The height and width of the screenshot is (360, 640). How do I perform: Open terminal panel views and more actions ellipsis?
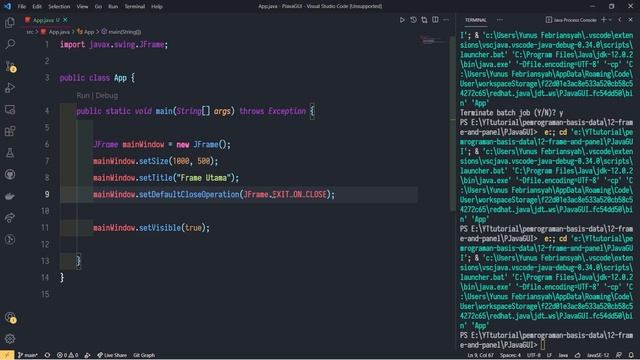click(x=500, y=20)
